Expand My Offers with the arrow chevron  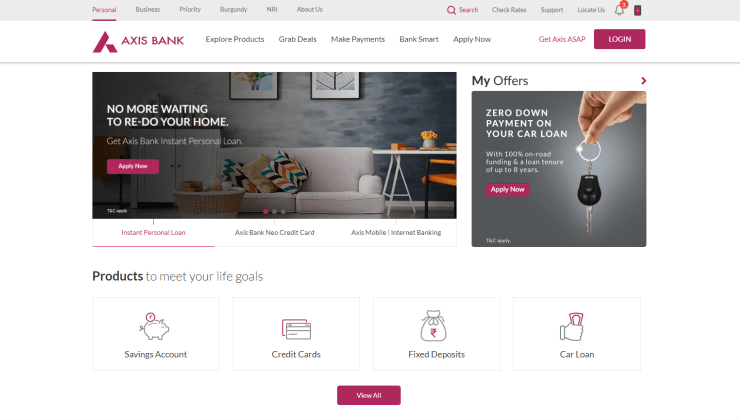[x=643, y=81]
